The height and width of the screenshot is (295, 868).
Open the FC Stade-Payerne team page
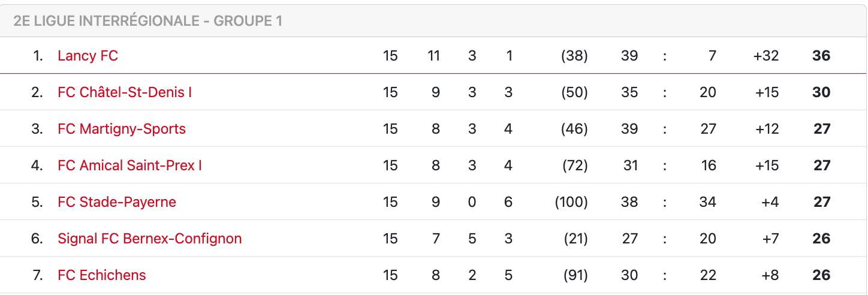pyautogui.click(x=117, y=202)
